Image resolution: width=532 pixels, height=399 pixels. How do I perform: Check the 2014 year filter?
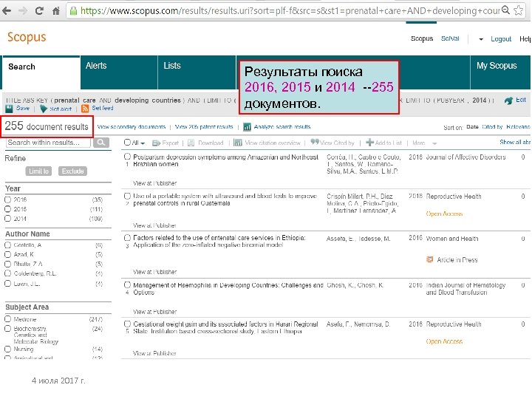[x=8, y=219]
